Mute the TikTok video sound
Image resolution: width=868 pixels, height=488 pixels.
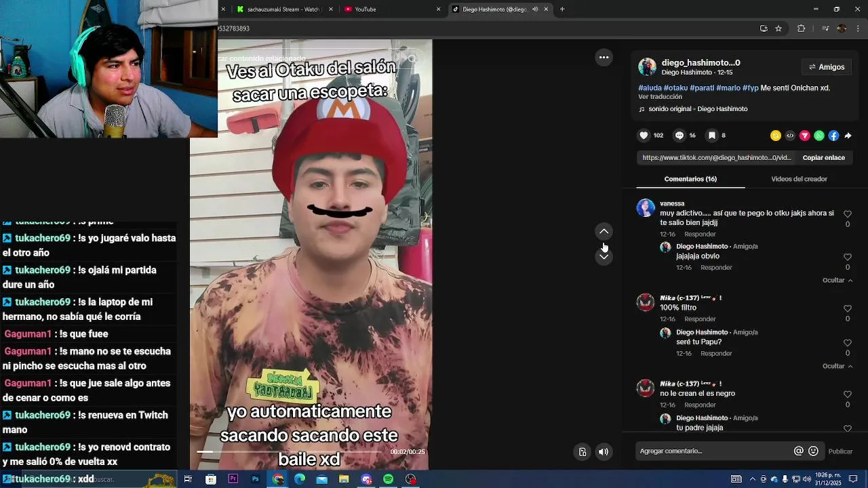(604, 452)
